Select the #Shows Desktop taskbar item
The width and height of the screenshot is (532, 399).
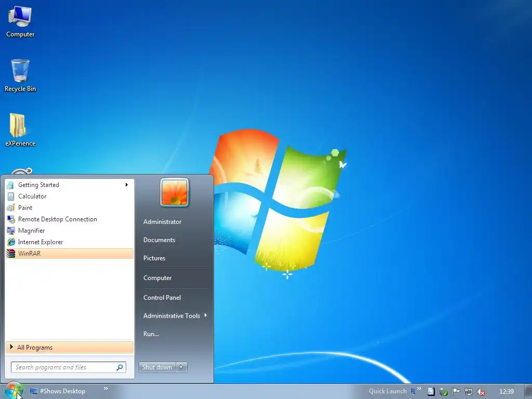pyautogui.click(x=58, y=391)
